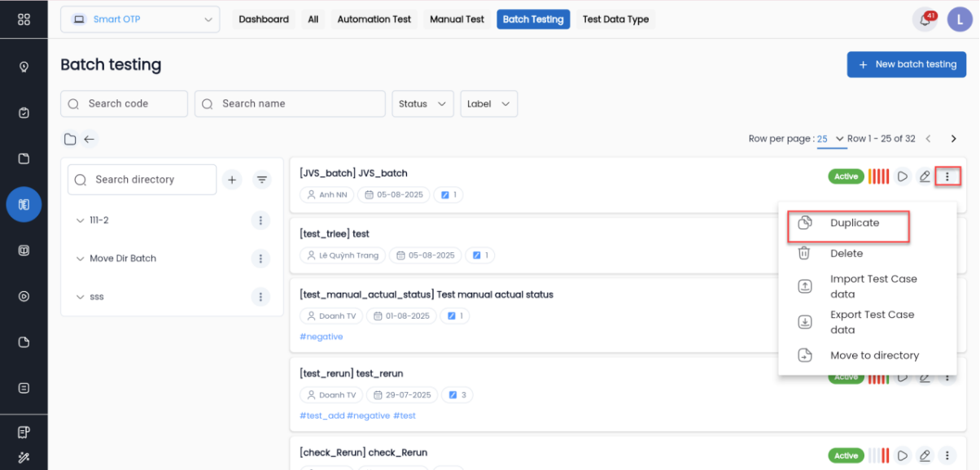Open three-dot menu for check_Rerun batch
Screen dimensions: 980x470
[947, 455]
